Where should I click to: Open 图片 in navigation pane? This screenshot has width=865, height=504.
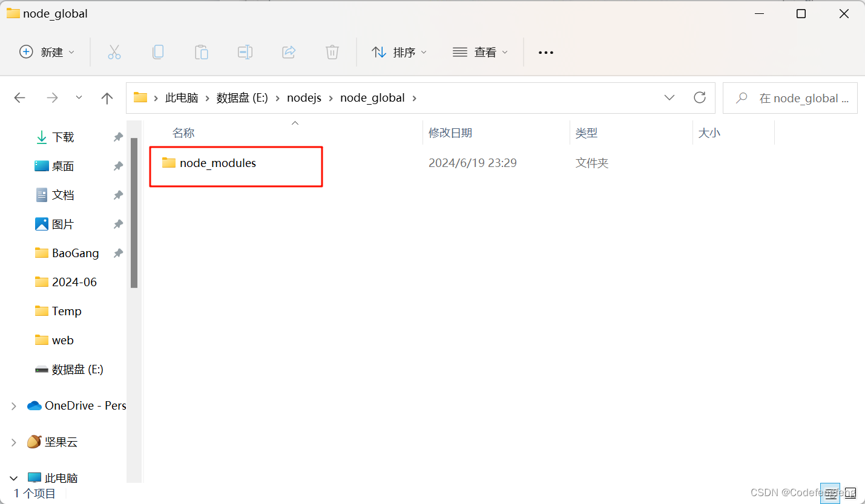point(63,224)
